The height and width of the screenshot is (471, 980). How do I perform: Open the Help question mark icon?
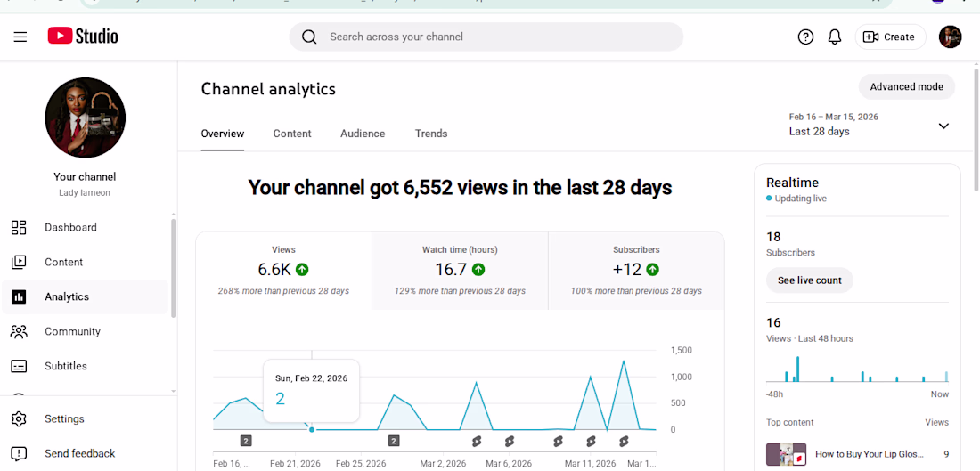point(805,37)
